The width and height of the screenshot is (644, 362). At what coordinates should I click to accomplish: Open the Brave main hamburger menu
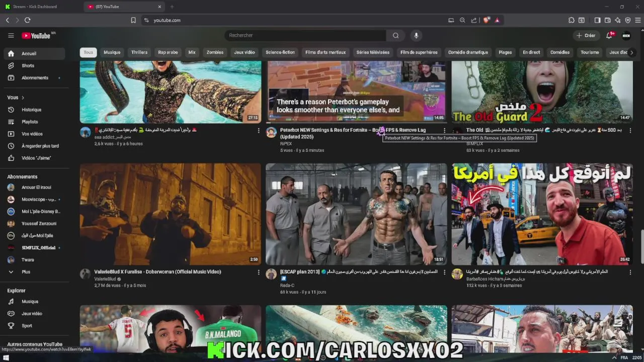click(638, 20)
